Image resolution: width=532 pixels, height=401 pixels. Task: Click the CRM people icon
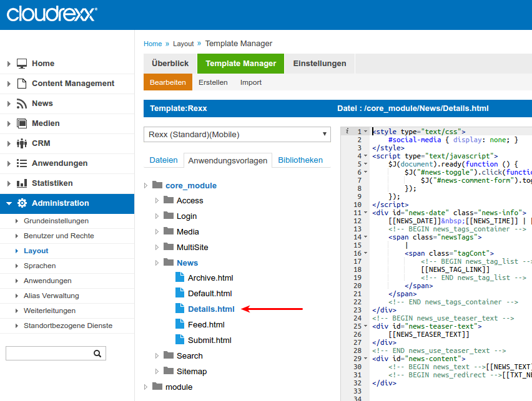point(22,143)
